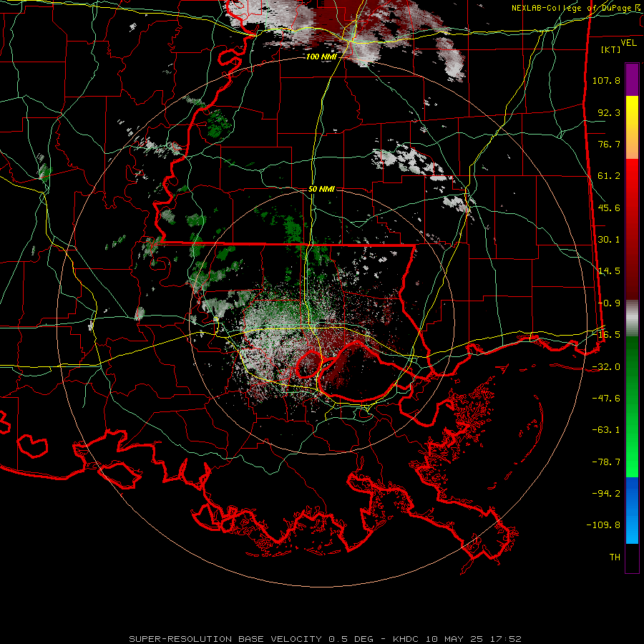Click the -32.0 velocity scale value
The width and height of the screenshot is (644, 644).
[606, 367]
